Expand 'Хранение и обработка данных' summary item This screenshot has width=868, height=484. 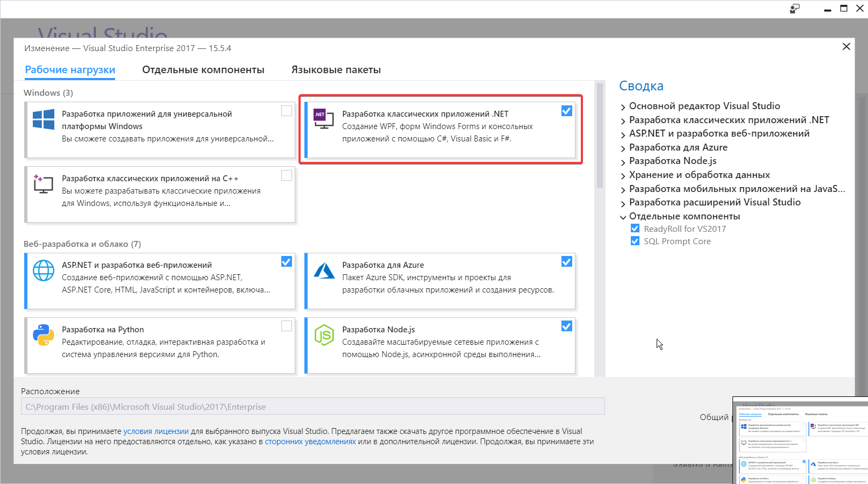623,176
